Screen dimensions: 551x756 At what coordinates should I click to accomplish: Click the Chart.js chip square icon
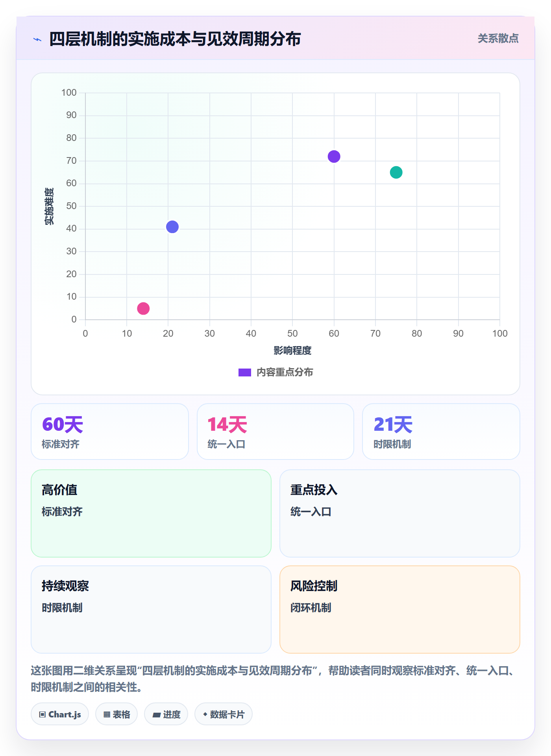pyautogui.click(x=43, y=715)
